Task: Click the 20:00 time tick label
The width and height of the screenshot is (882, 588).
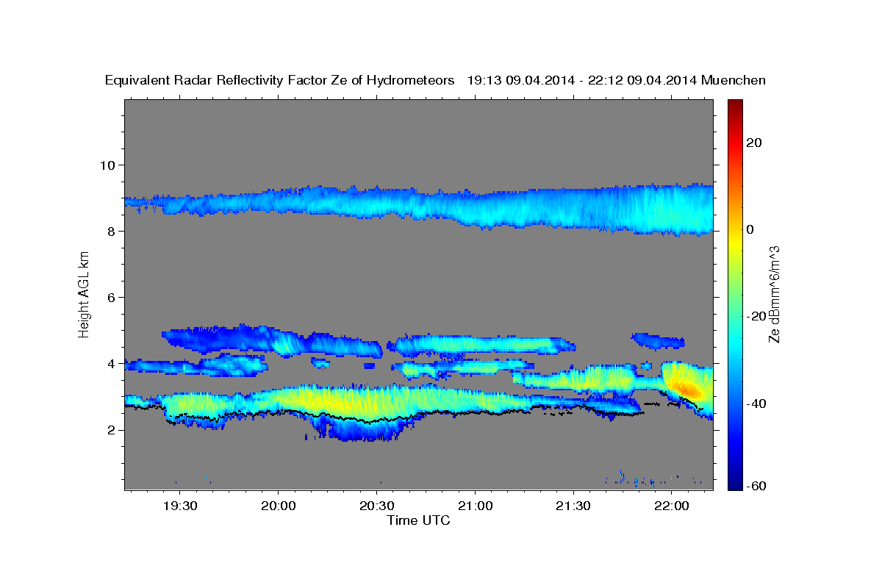Action: click(x=279, y=507)
